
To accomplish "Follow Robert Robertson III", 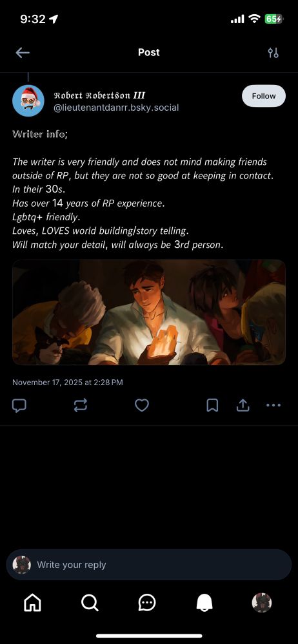I will [x=263, y=96].
